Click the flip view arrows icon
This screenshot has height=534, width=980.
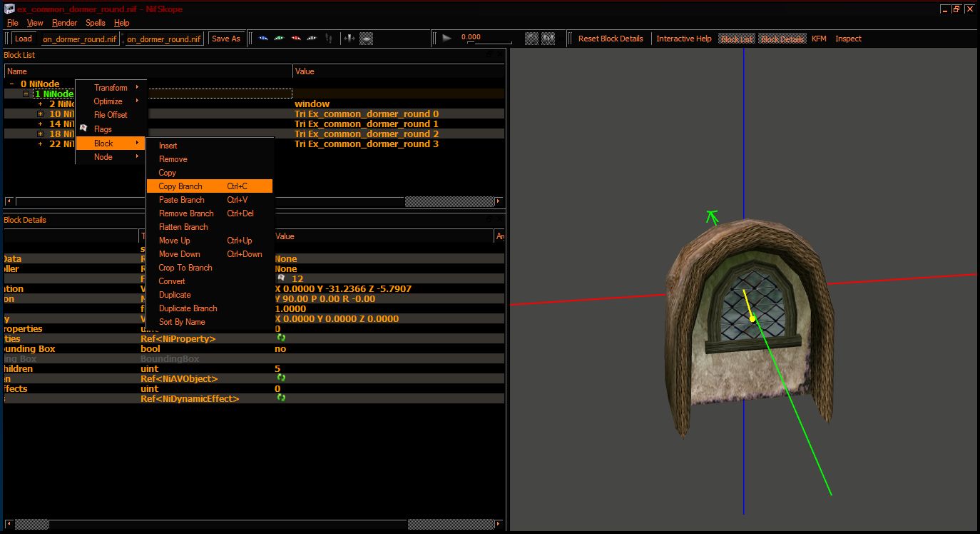click(349, 39)
